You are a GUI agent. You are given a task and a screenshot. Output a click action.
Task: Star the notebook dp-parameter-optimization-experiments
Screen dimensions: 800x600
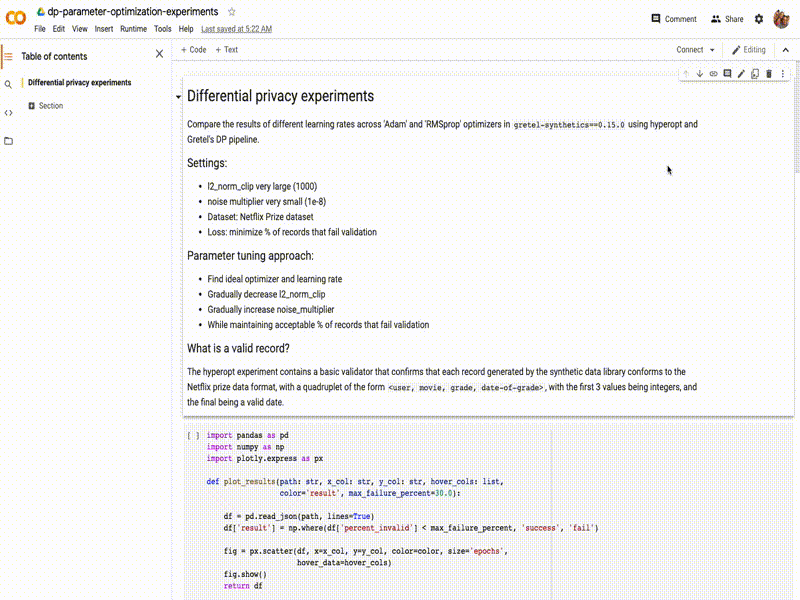(232, 11)
